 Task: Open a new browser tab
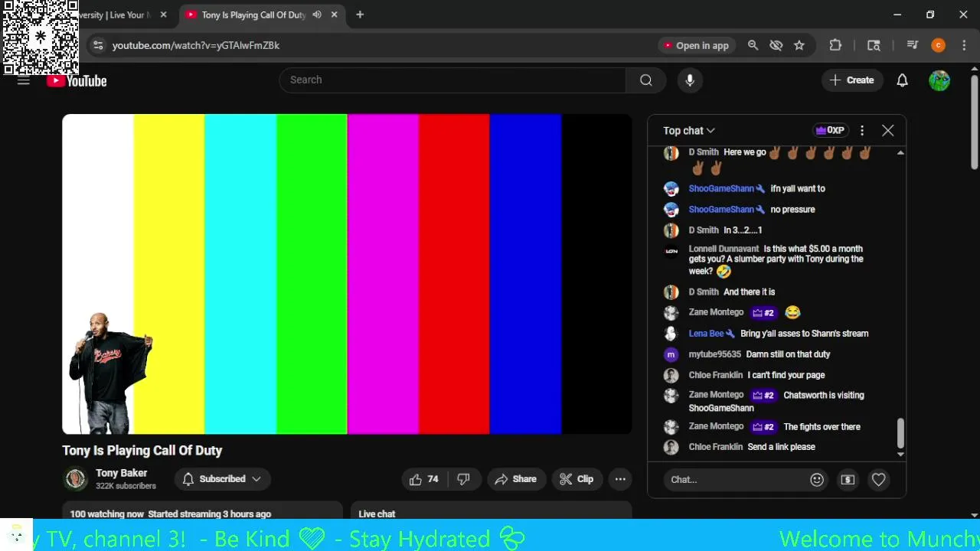[360, 15]
